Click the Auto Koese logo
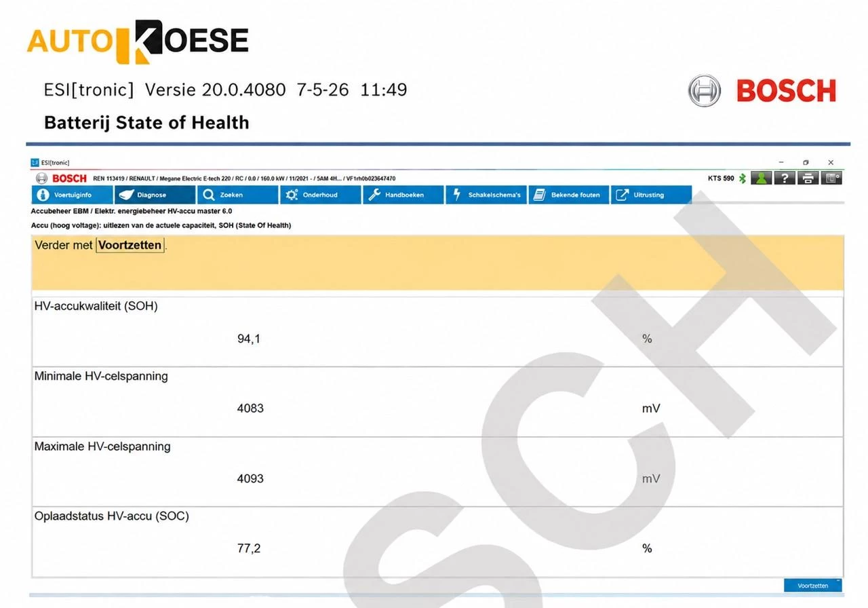868x608 pixels. pos(138,42)
